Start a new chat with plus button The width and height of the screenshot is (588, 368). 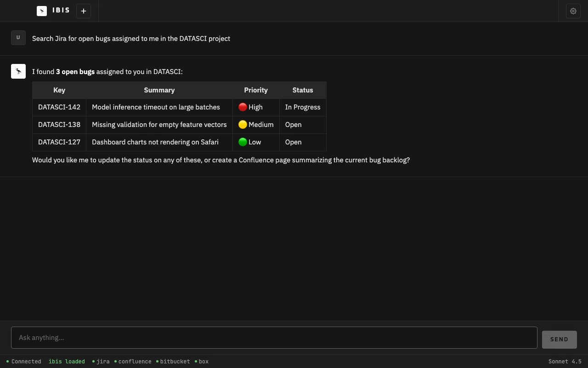[84, 11]
